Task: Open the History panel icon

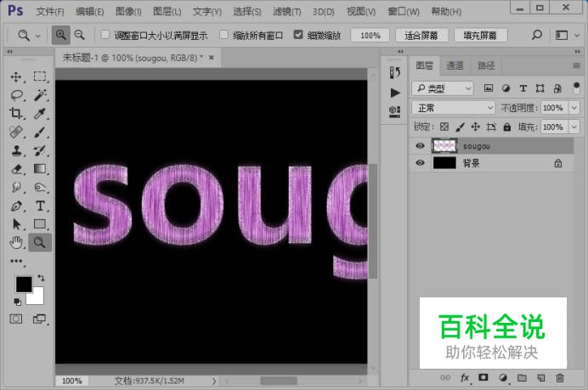Action: [x=394, y=72]
